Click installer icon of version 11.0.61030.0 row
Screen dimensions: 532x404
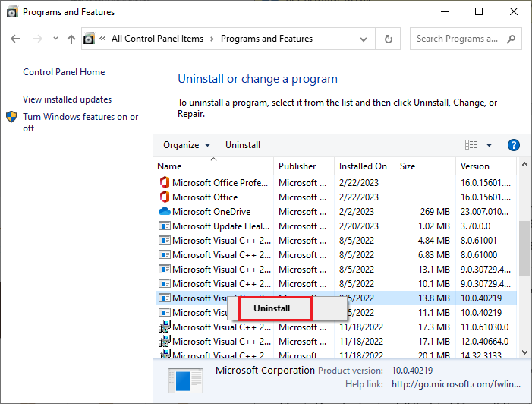point(165,327)
